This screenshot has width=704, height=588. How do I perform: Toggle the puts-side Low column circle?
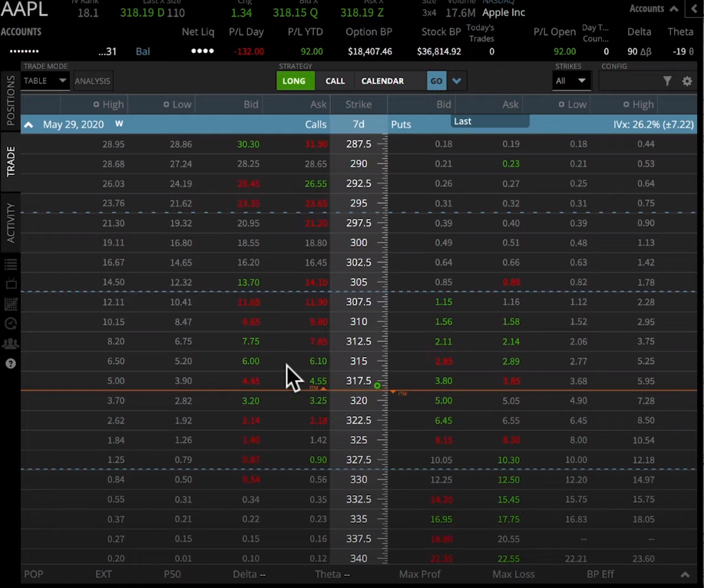[561, 104]
